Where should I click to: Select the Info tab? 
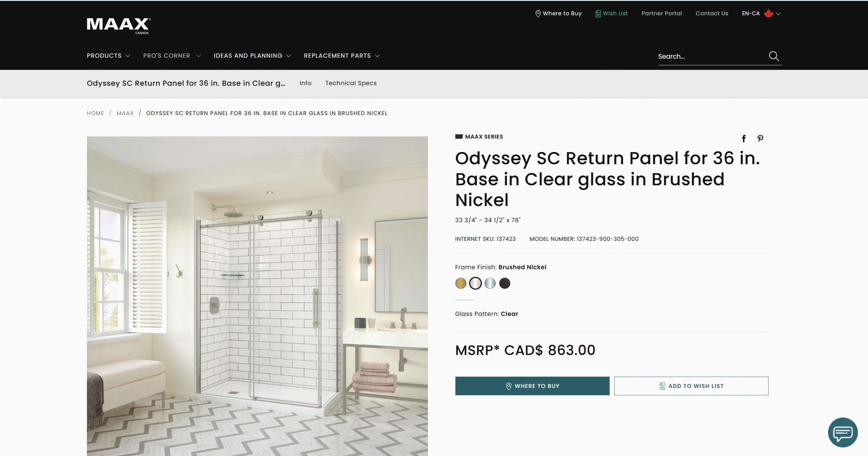tap(305, 83)
